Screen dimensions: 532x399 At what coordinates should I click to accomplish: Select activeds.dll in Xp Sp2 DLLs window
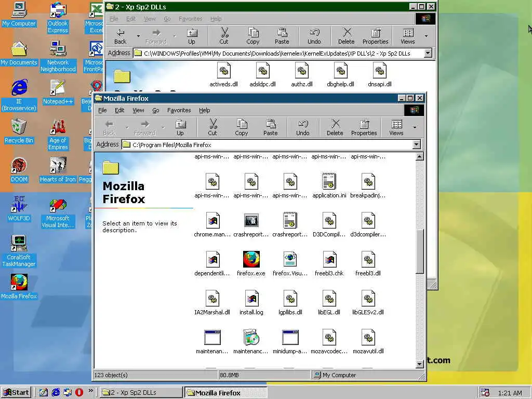[x=223, y=75]
